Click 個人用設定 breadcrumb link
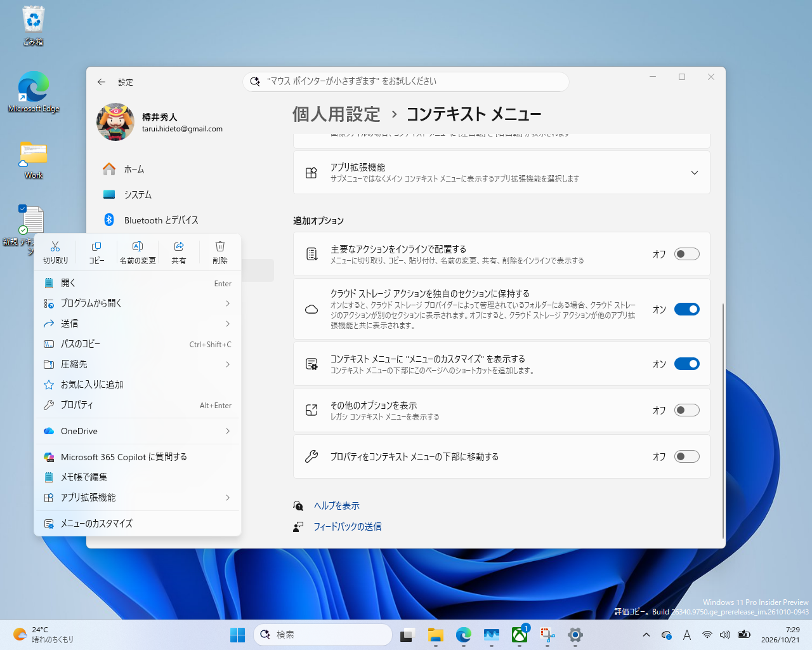The height and width of the screenshot is (650, 812). pos(336,114)
